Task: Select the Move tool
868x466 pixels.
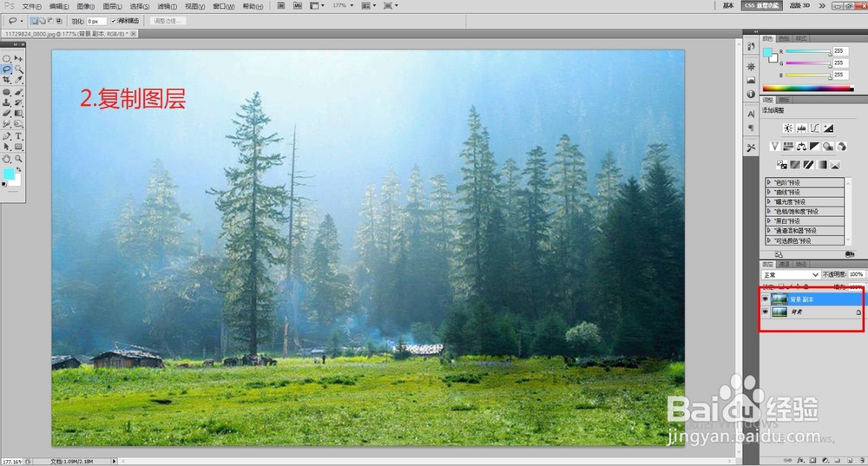Action: 19,58
